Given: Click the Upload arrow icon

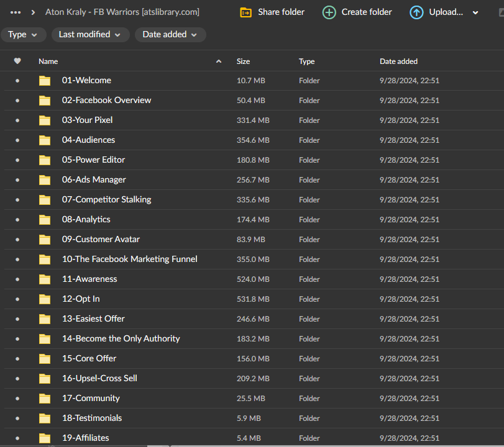Looking at the screenshot, I should pyautogui.click(x=416, y=12).
